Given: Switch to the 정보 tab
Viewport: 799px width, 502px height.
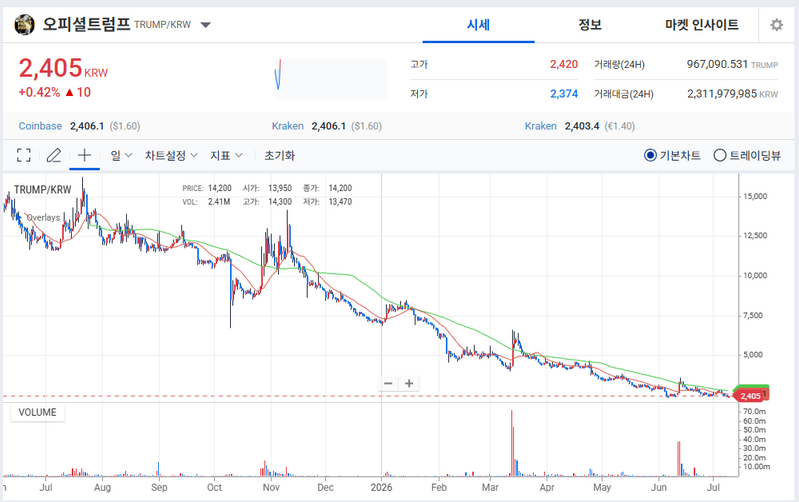Looking at the screenshot, I should (x=590, y=24).
